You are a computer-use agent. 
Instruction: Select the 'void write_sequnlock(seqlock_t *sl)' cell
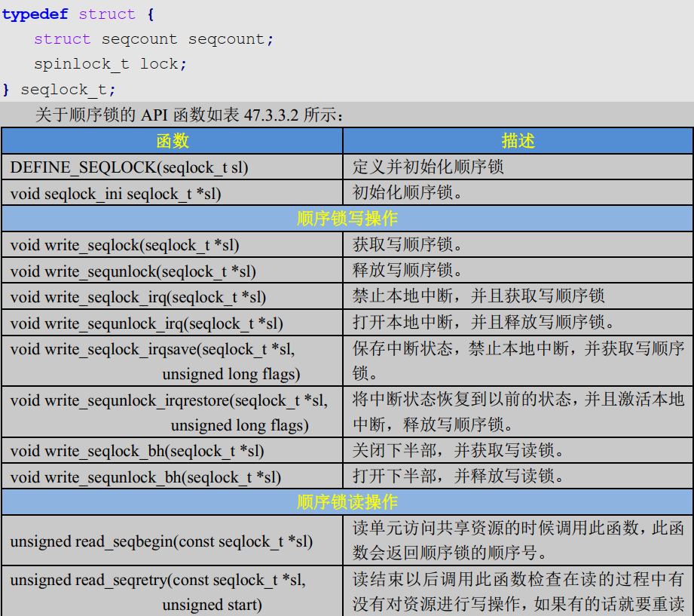[133, 271]
